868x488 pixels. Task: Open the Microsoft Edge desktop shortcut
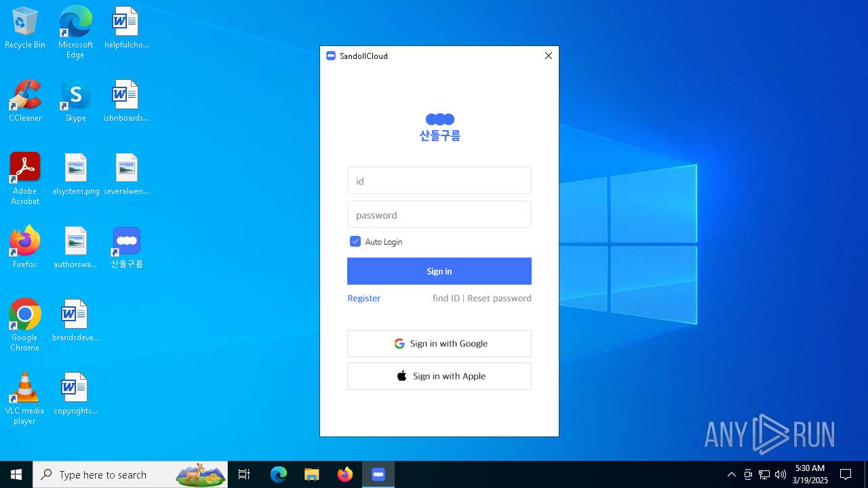coord(75,32)
